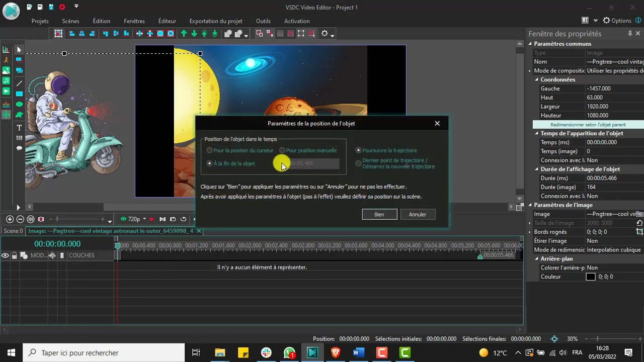Select the line drawing tool
The width and height of the screenshot is (644, 362).
point(19,83)
